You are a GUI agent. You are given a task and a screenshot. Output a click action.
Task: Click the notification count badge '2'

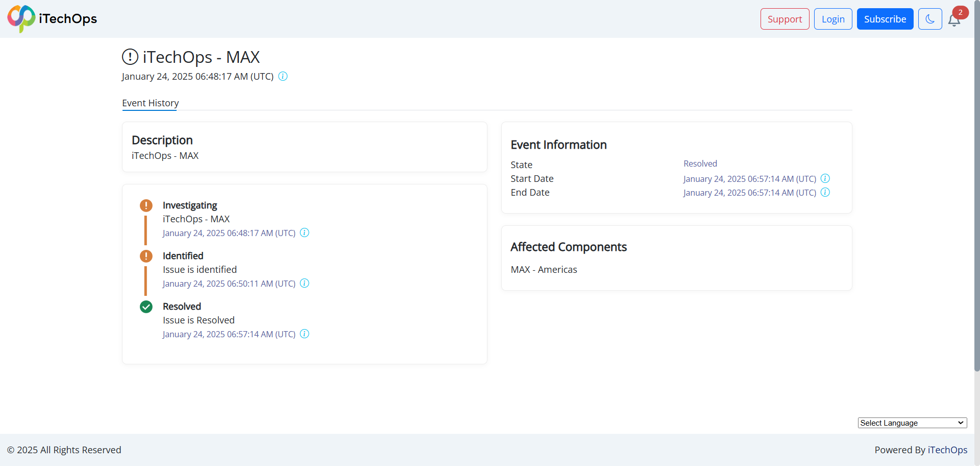pyautogui.click(x=961, y=12)
